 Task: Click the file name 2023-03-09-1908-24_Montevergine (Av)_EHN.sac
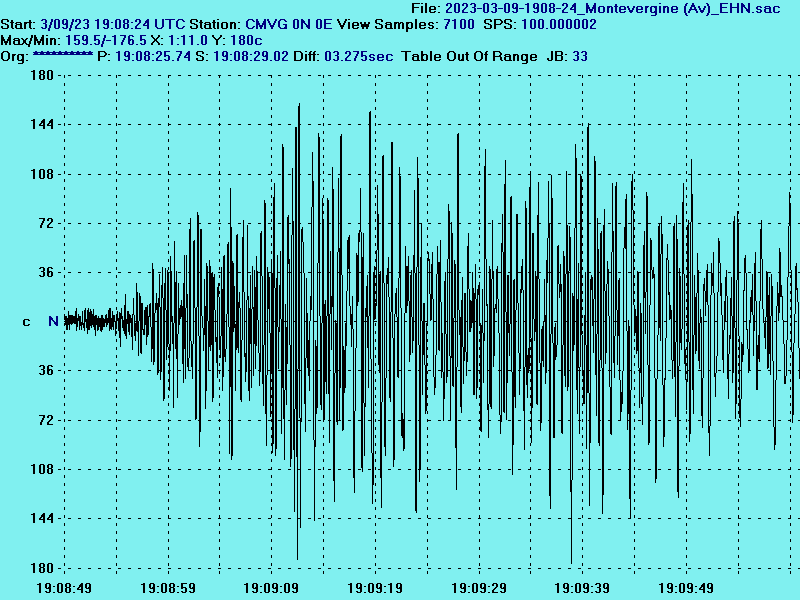click(613, 9)
